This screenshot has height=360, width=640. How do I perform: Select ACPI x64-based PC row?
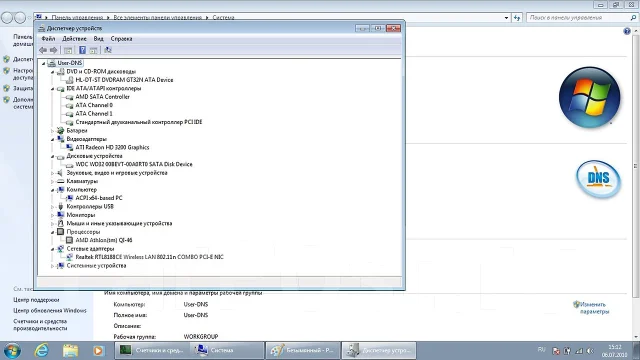(99, 198)
